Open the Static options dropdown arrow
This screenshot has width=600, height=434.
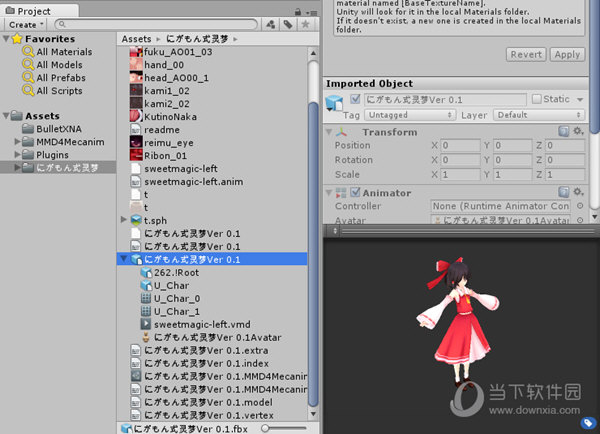coord(580,100)
